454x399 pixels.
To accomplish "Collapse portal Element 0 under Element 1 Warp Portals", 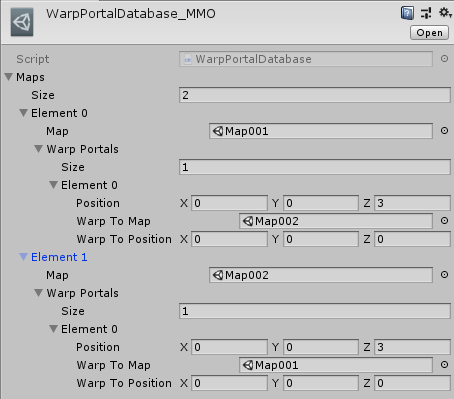I will coord(53,329).
